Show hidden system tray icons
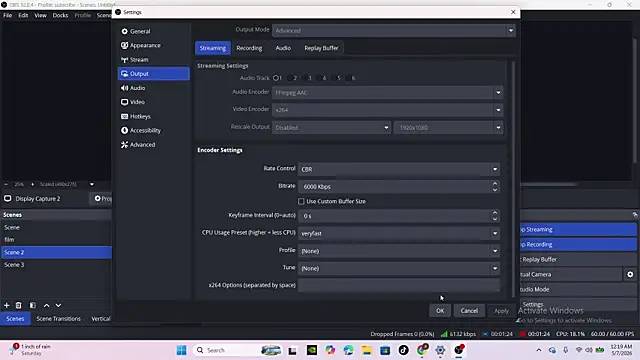Screen dimensions: 640x360 (x=539, y=350)
